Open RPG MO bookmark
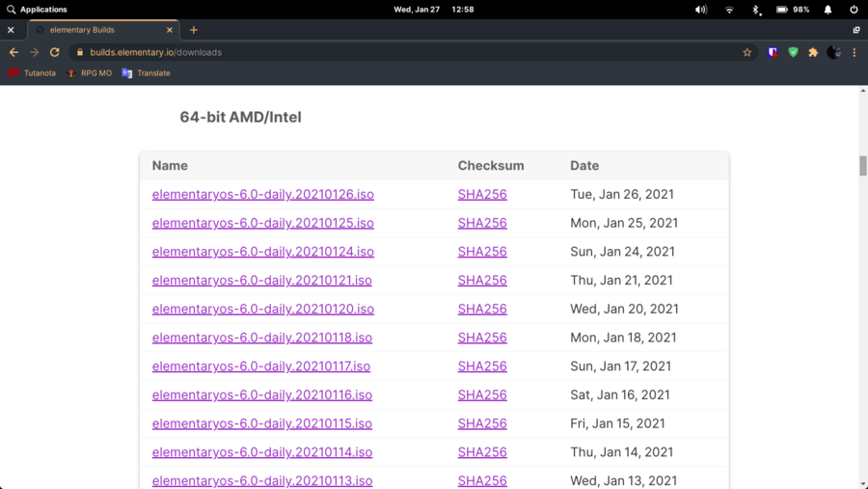 pos(89,73)
